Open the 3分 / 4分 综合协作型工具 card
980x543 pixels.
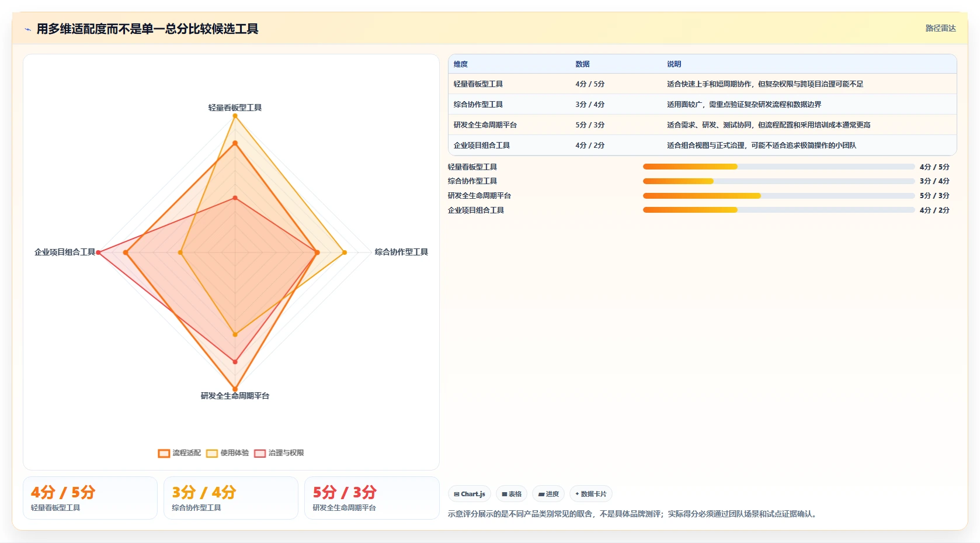point(231,498)
